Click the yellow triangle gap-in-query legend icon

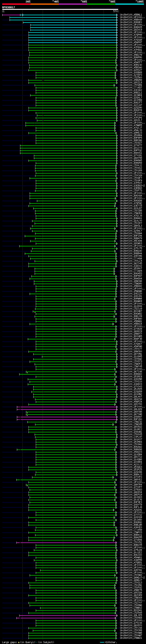(19, 642)
